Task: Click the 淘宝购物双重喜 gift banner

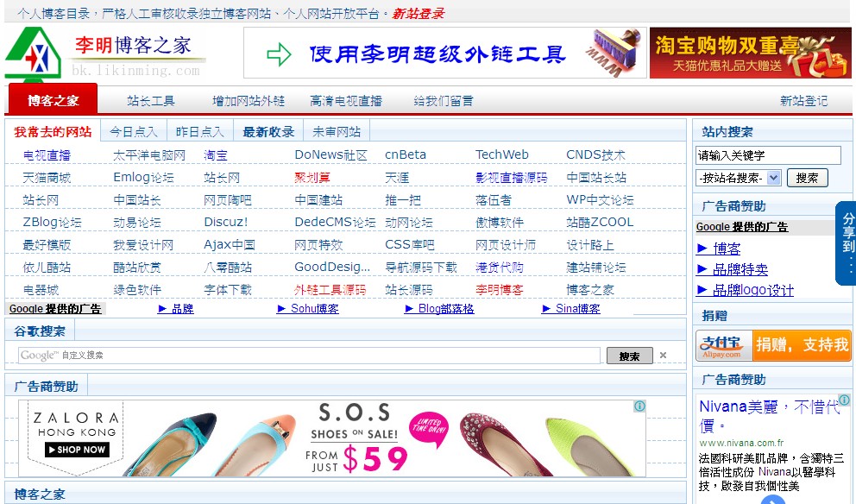Action: click(750, 54)
